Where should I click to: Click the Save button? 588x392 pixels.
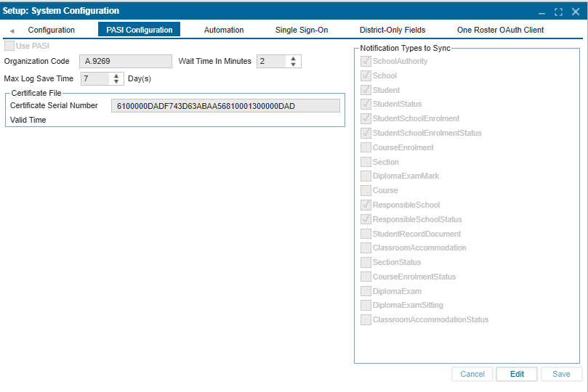coord(561,374)
